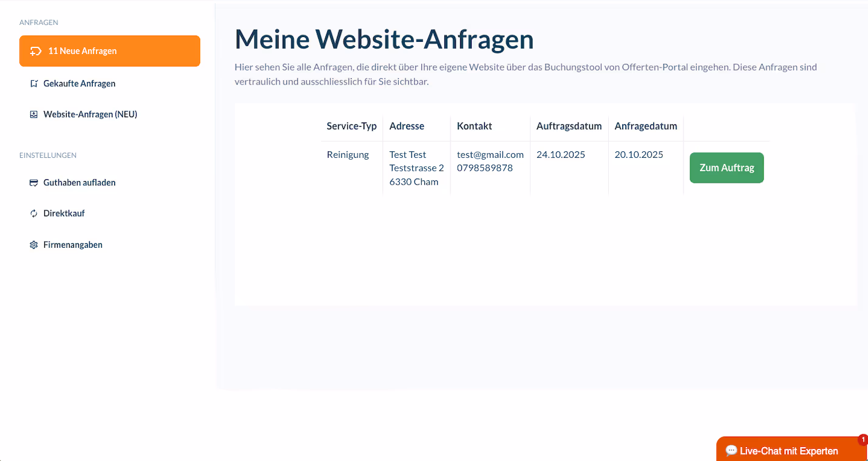Viewport: 868px width, 461px height.
Task: Select the highlighted "11 Neue Anfragen" item
Action: pyautogui.click(x=109, y=51)
